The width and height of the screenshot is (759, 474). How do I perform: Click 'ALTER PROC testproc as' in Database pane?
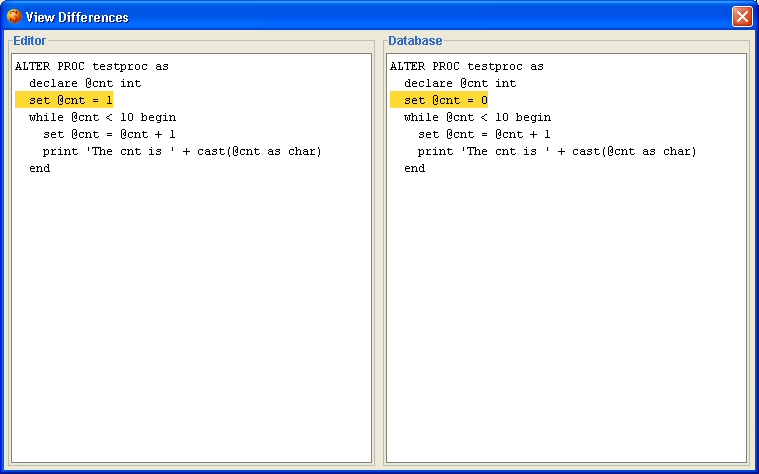467,66
